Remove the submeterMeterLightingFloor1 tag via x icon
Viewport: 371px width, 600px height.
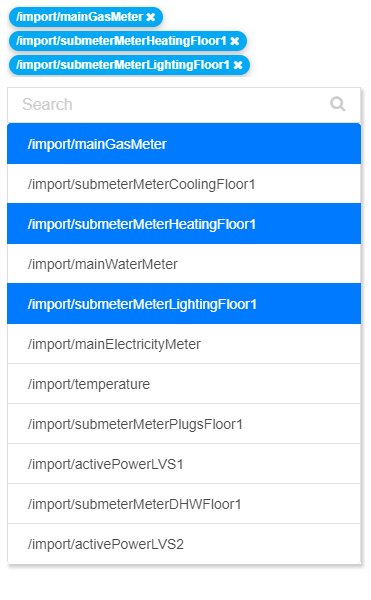(x=238, y=65)
